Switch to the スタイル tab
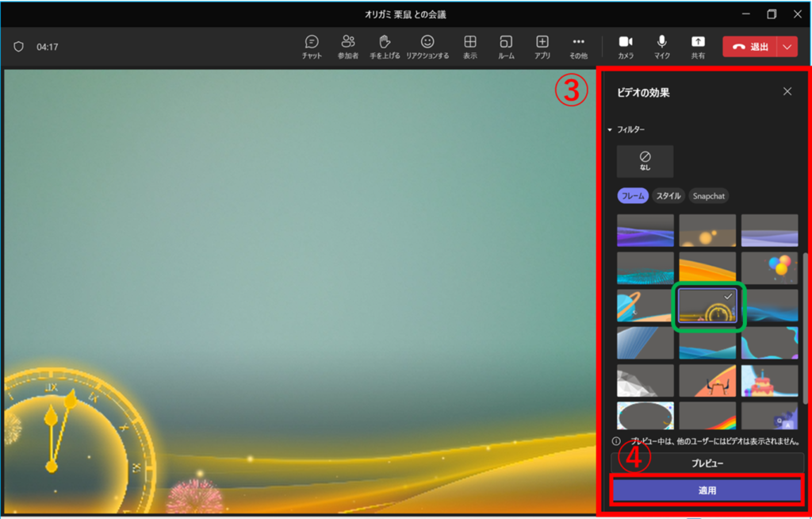 point(668,195)
